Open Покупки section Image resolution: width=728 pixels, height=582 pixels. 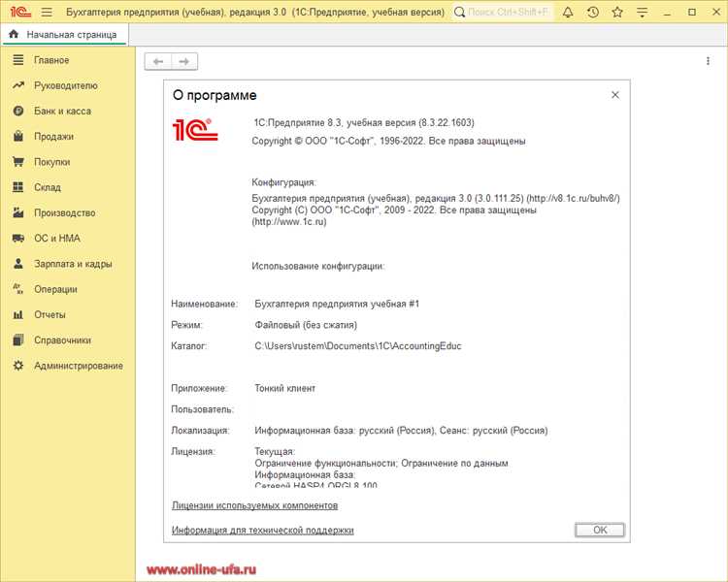[x=51, y=162]
